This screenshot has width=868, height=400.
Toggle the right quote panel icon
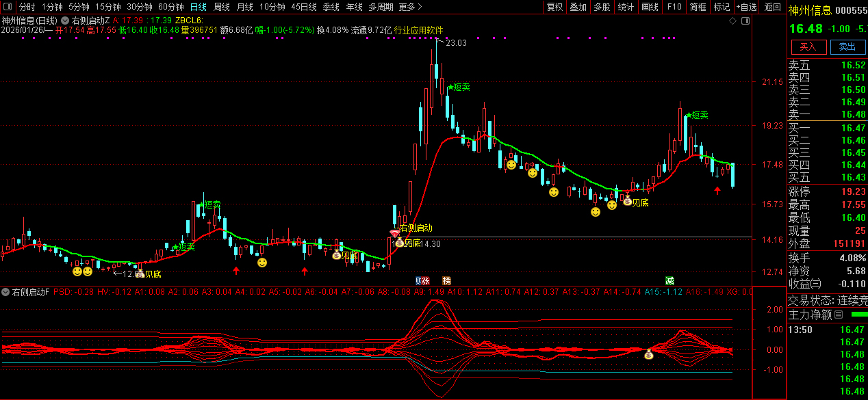point(744,21)
